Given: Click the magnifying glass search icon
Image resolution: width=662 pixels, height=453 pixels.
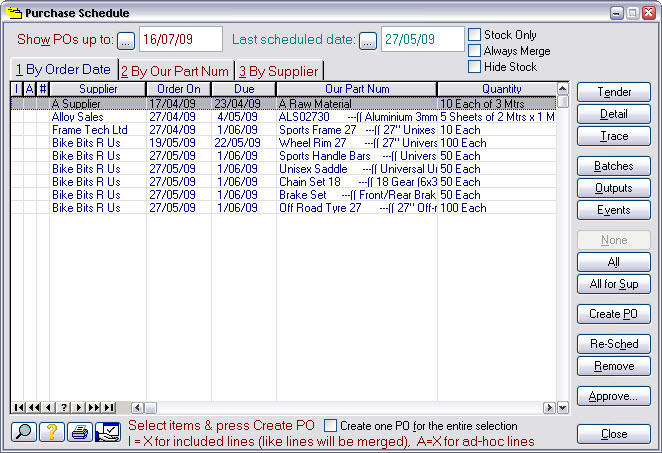Looking at the screenshot, I should pyautogui.click(x=22, y=433).
